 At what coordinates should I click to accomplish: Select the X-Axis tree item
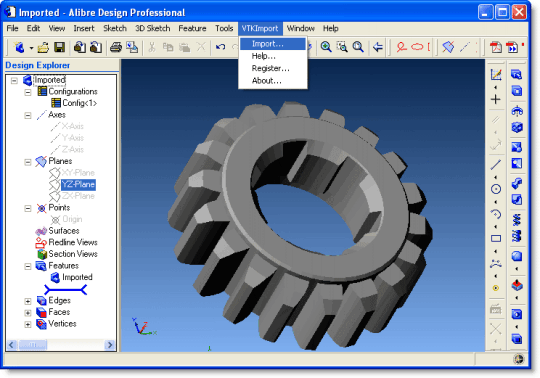click(x=73, y=126)
